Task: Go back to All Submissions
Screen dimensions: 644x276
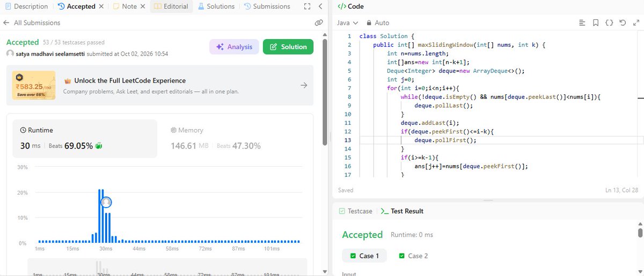Action: (32, 23)
